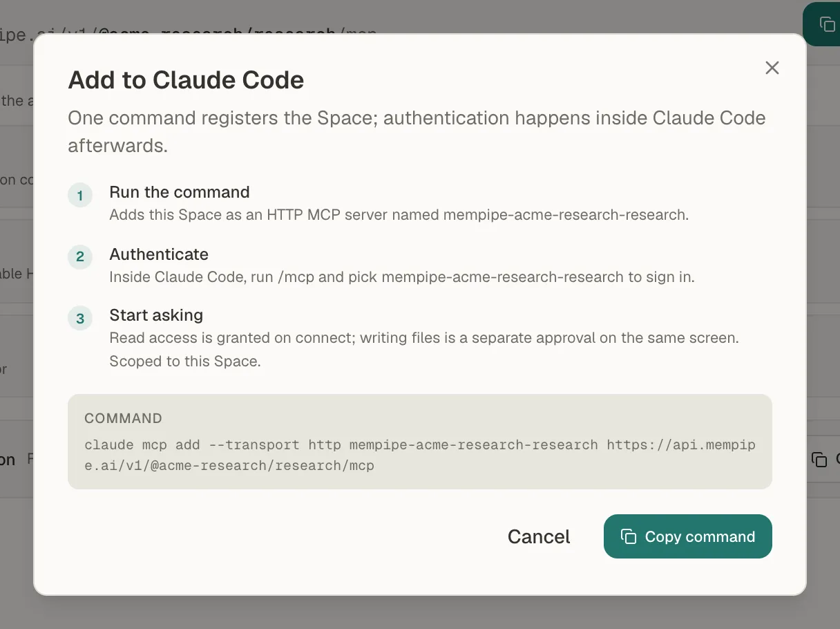The height and width of the screenshot is (629, 840).
Task: Click the Copy command button
Action: [x=687, y=536]
